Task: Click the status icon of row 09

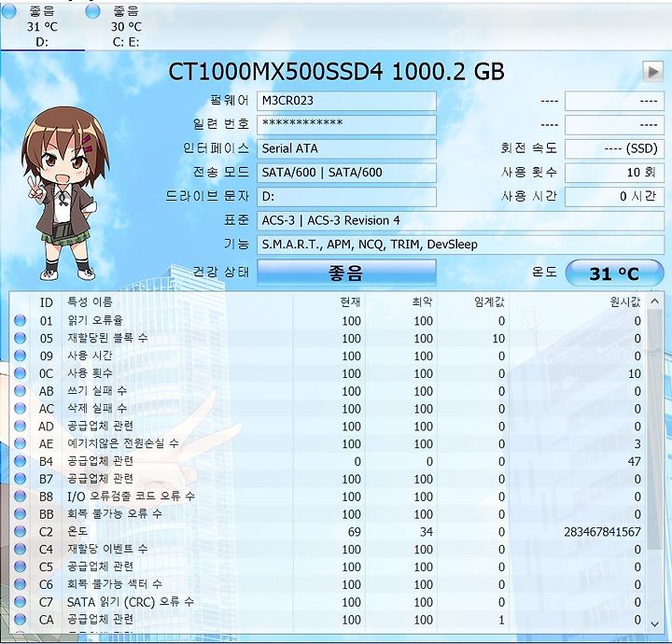Action: [x=20, y=356]
